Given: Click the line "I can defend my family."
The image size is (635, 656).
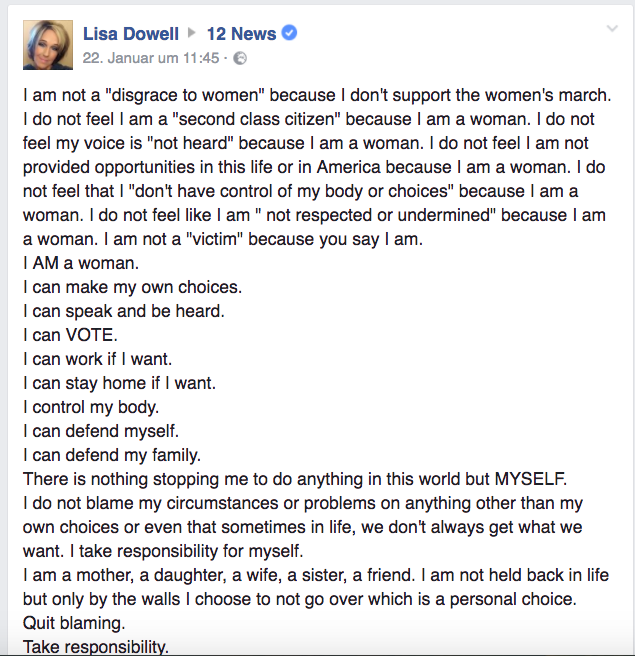Looking at the screenshot, I should tap(112, 455).
